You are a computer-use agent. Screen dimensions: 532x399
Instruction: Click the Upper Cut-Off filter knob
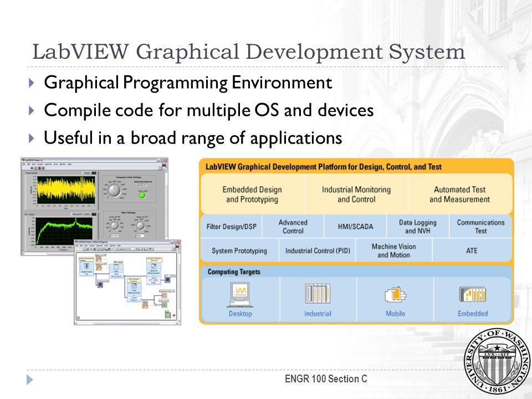pyautogui.click(x=140, y=226)
